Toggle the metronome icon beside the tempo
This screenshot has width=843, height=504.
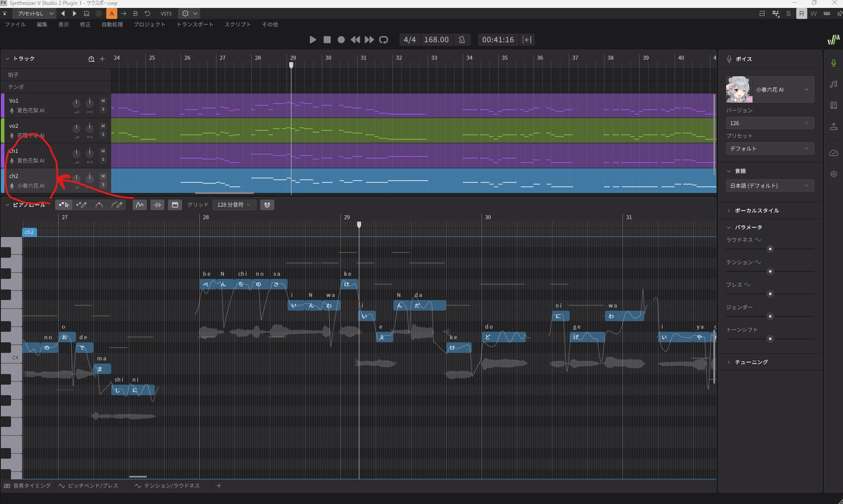462,40
